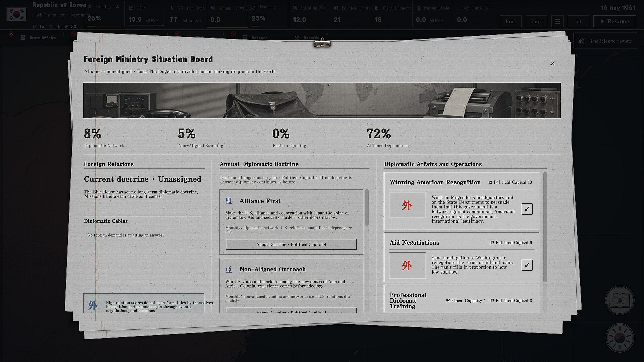Adopt the Alliance First doctrine
The image size is (644, 362).
[x=291, y=244]
